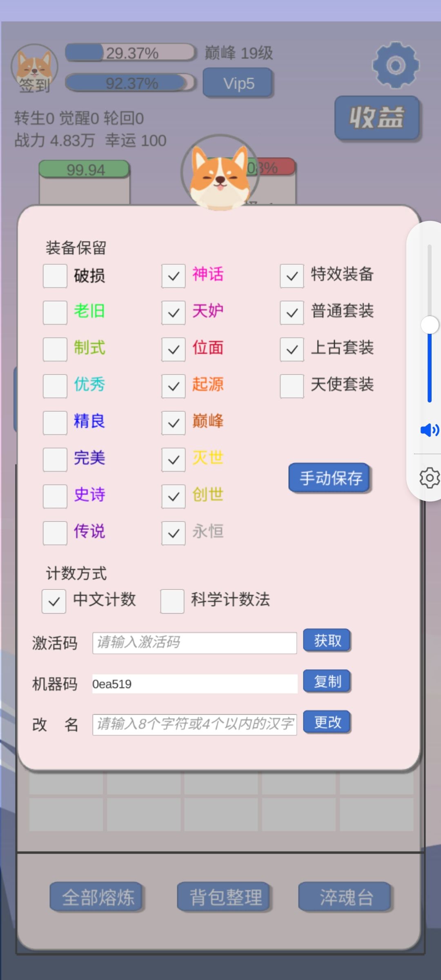441x980 pixels.
Task: Click 获取 to get activation code
Action: click(x=327, y=640)
